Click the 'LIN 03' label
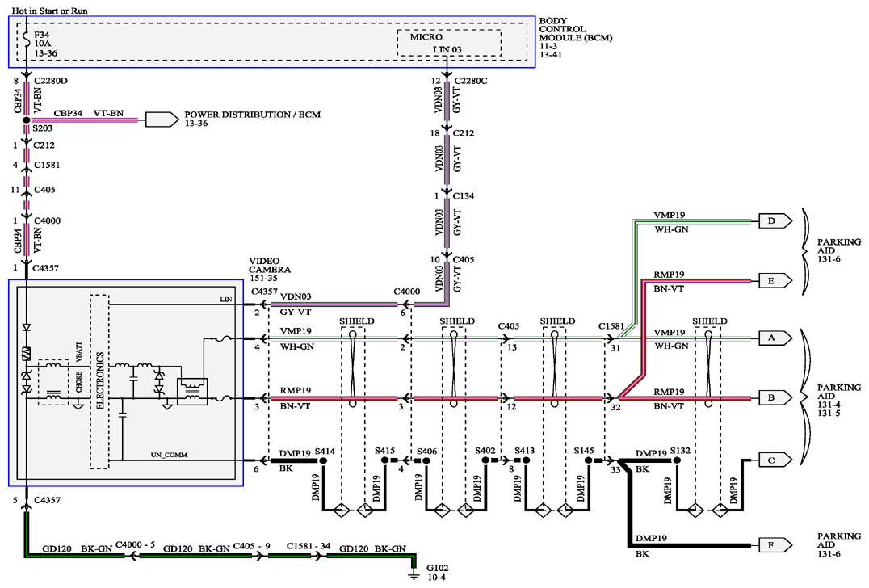Viewport: 869px width, 588px height. pyautogui.click(x=447, y=49)
